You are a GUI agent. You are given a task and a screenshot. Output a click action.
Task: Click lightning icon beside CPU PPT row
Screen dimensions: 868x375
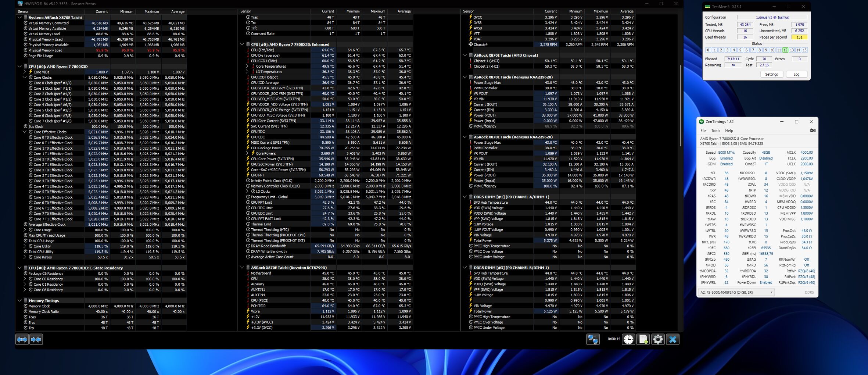click(248, 175)
